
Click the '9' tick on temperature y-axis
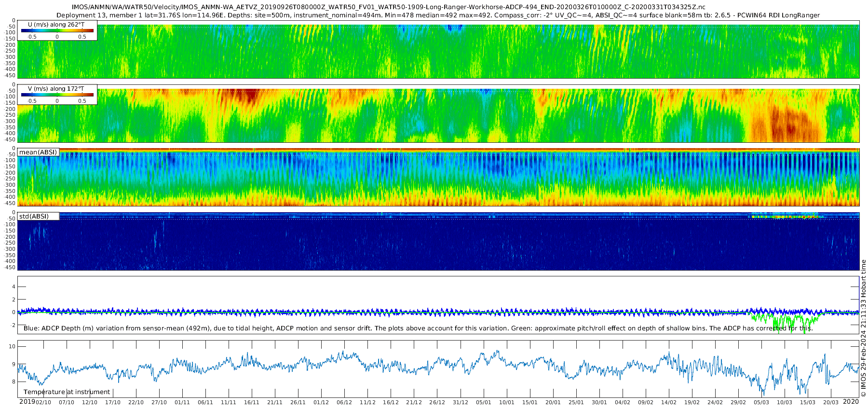pyautogui.click(x=14, y=364)
